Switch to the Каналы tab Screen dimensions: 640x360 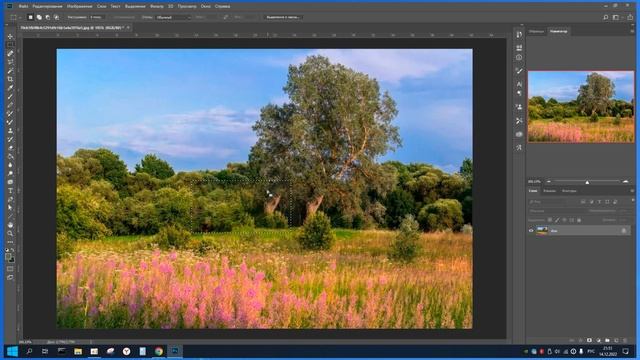(x=549, y=191)
